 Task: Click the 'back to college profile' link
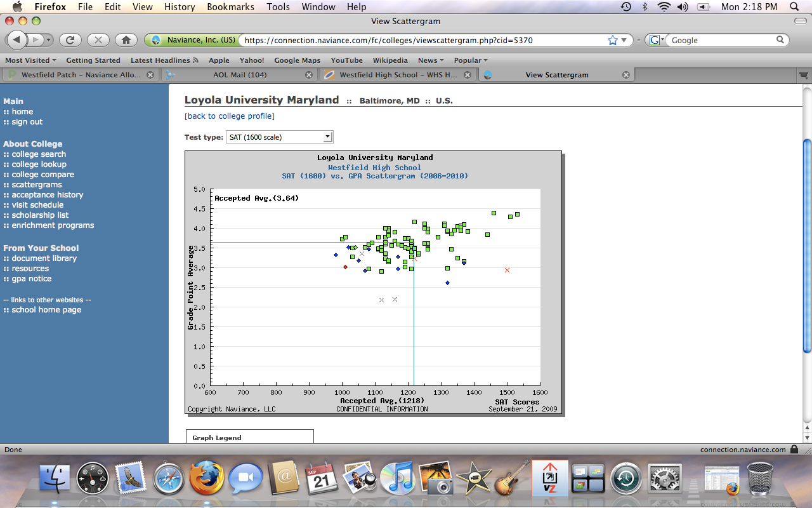[x=230, y=116]
